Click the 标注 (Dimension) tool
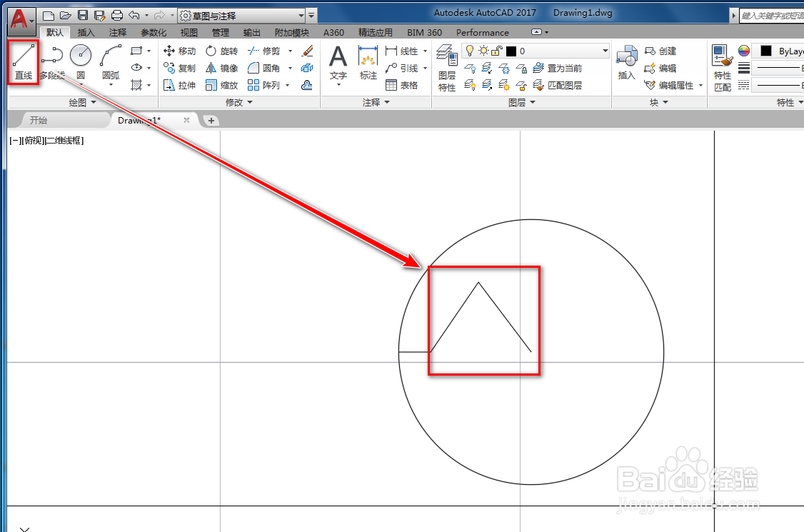 (368, 63)
